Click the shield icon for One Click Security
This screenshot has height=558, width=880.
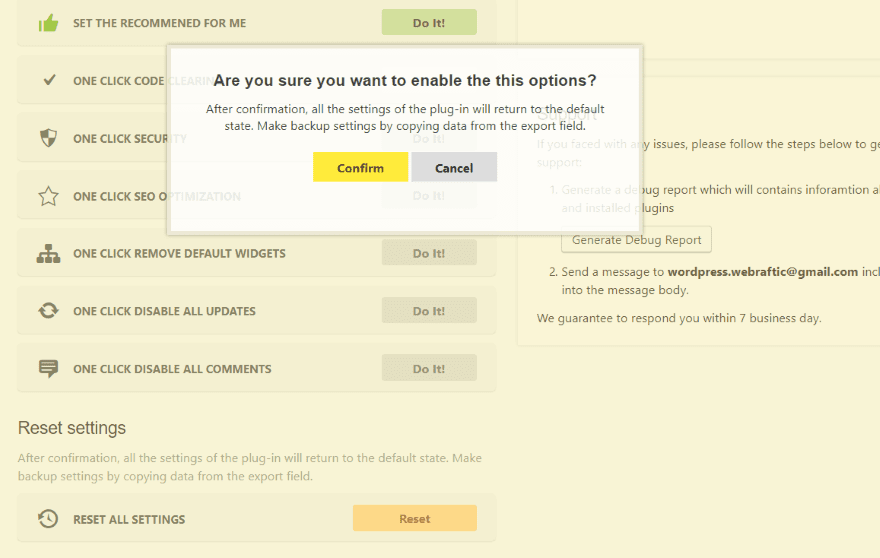click(x=48, y=138)
